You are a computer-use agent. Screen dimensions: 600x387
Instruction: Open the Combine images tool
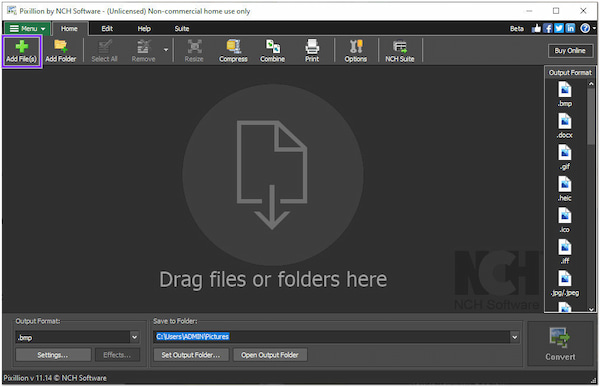(272, 51)
